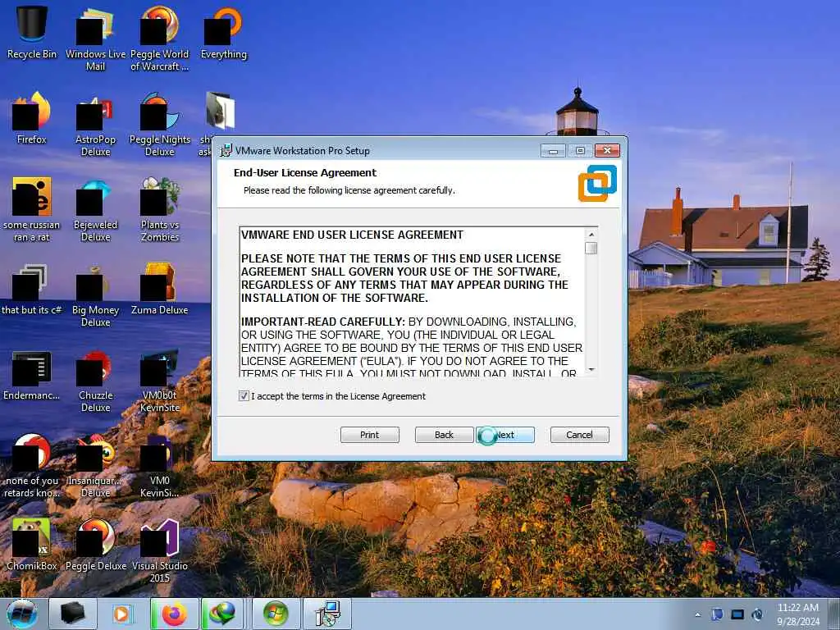Screen dimensions: 840x630
Task: Select the Big Money Deluxe icon
Action: coord(95,294)
